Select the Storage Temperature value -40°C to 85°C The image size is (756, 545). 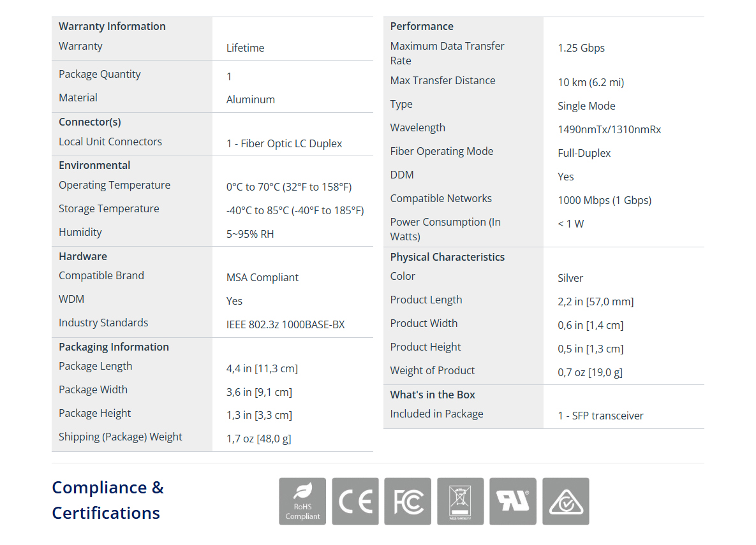tap(295, 210)
